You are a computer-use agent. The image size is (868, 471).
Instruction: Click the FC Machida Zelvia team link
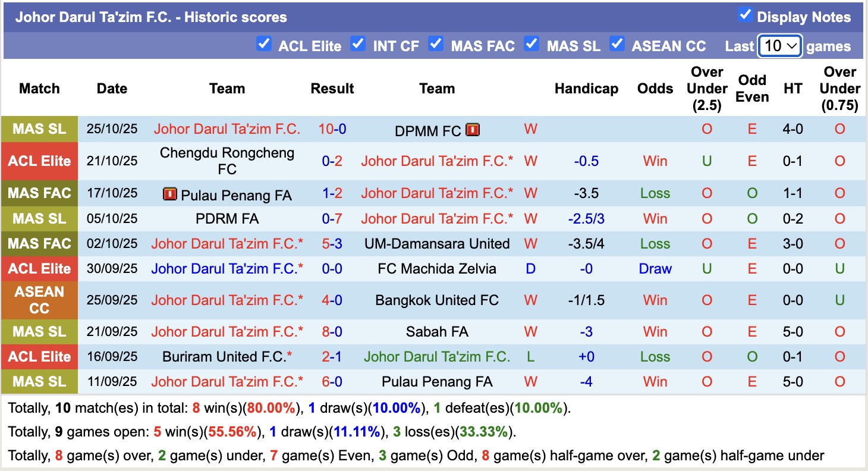[437, 268]
